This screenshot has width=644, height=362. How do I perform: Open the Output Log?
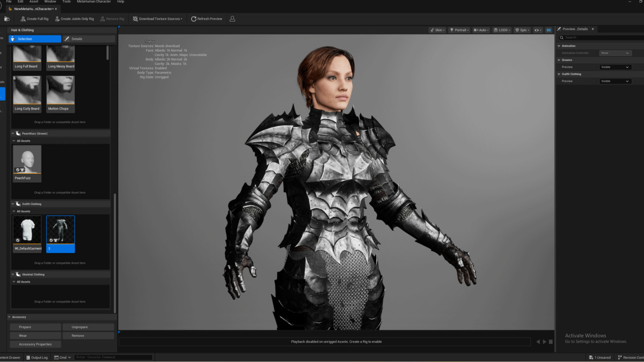[x=36, y=358]
